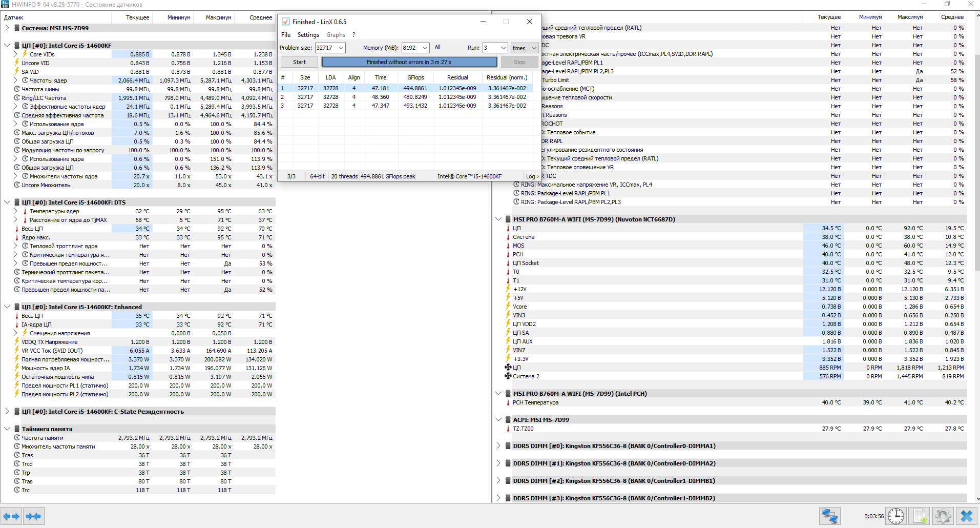Image resolution: width=980 pixels, height=528 pixels.
Task: Open the ? help menu in LinX
Action: [353, 35]
